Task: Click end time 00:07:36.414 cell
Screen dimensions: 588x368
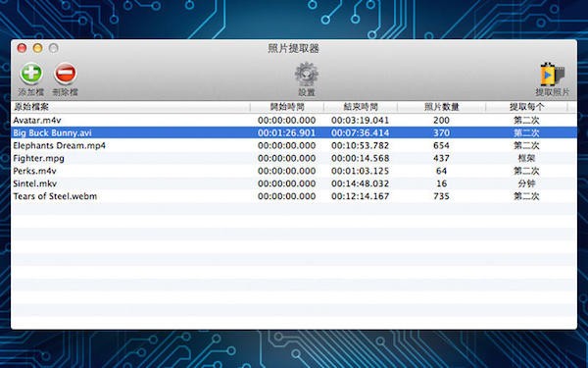Action: click(361, 132)
